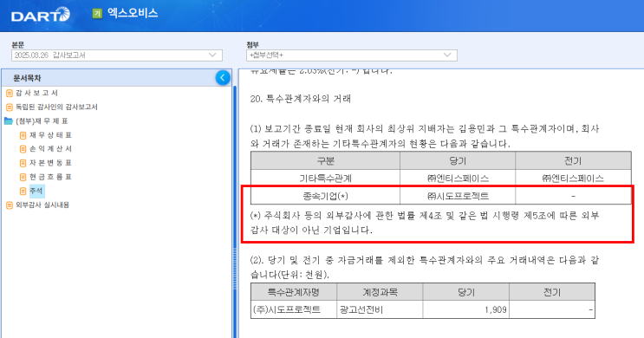
Task: Click the document icon next to 외부감사 실시내용
Action: 10,205
